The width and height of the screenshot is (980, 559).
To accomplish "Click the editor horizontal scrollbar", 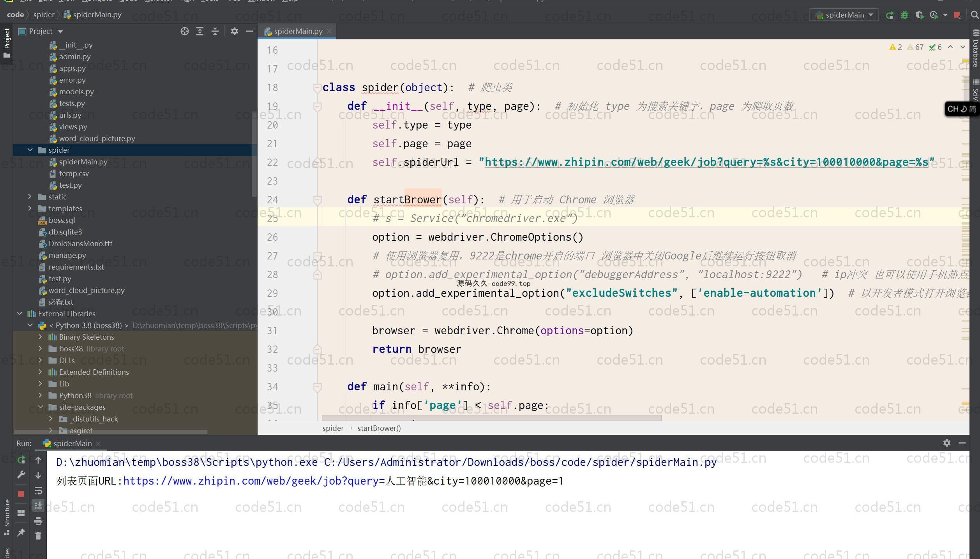I will (x=492, y=418).
